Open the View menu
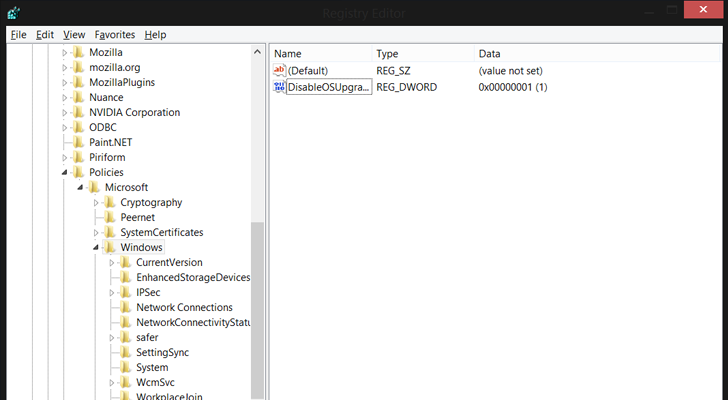728x400 pixels. (74, 35)
